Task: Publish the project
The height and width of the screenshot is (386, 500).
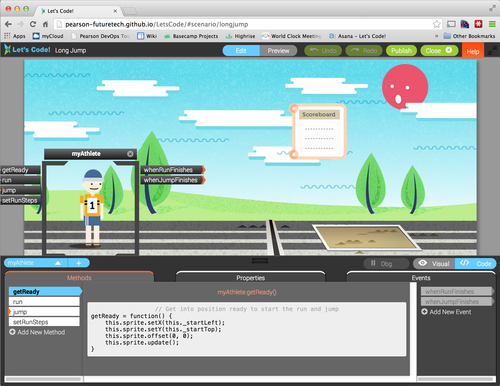Action: 401,51
